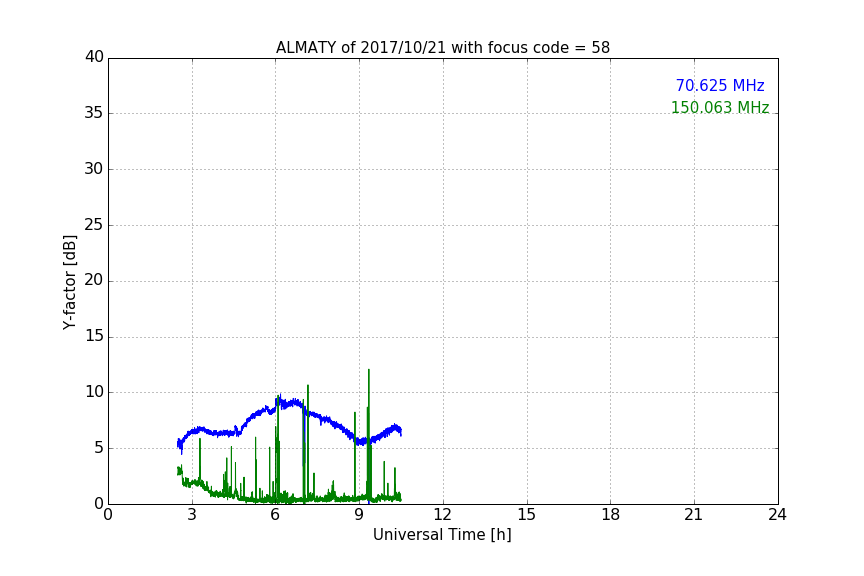Click the plot title 'ALMATY of 2017/10/21 with focus code = 58'
The width and height of the screenshot is (864, 576).
tap(442, 48)
